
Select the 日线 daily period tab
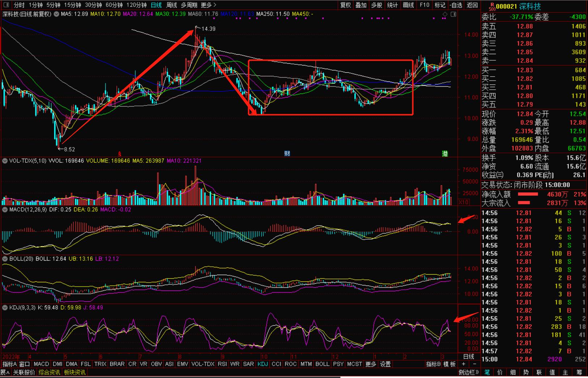[x=156, y=5]
